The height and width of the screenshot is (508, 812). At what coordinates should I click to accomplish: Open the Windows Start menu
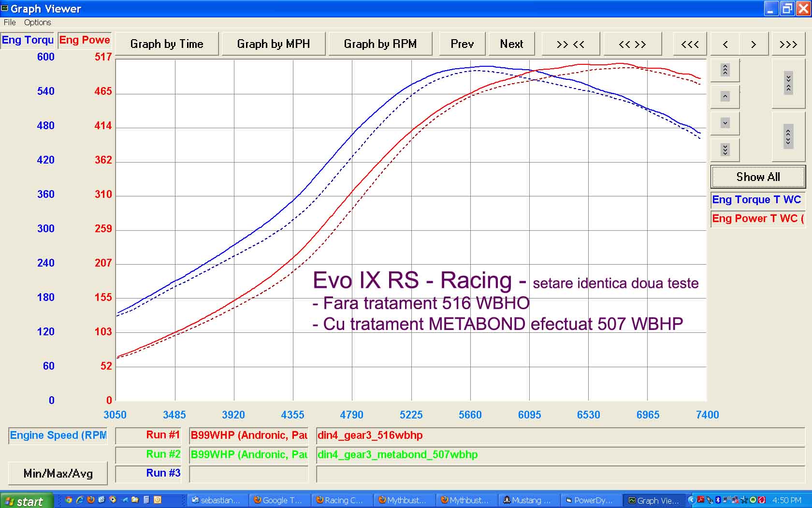click(26, 501)
